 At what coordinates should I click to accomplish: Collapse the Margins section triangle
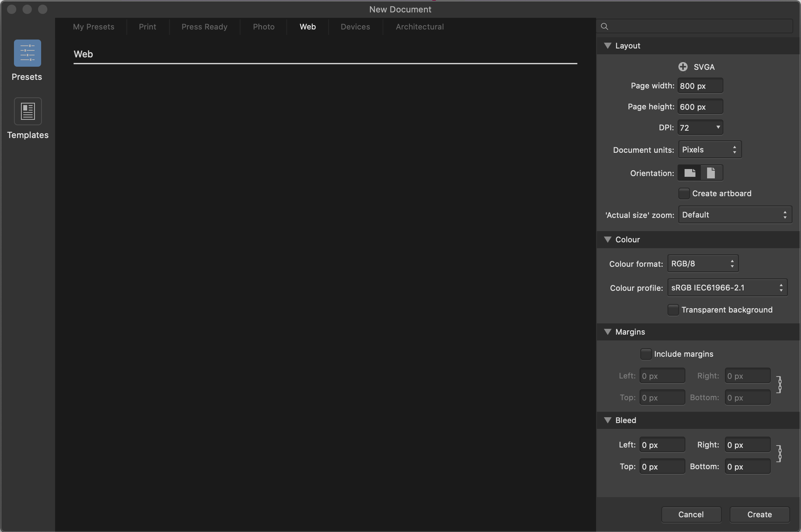[x=608, y=332]
